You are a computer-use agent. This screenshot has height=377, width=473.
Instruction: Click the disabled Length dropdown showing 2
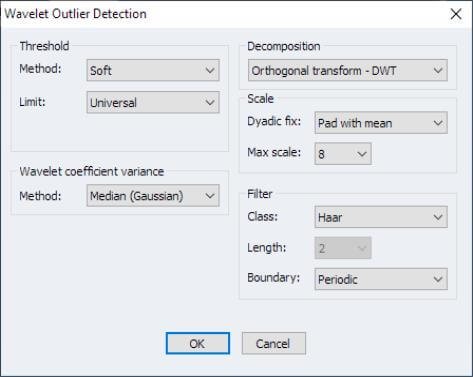(343, 248)
